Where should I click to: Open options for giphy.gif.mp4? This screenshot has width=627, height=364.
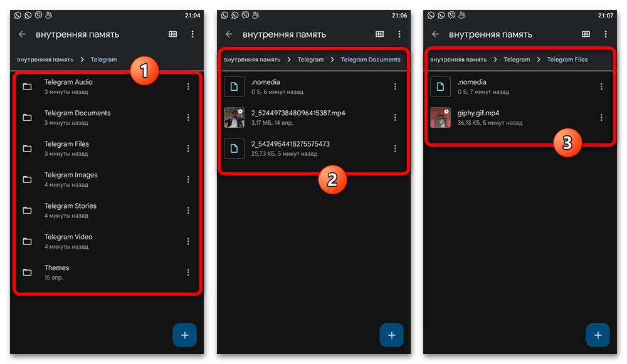[x=601, y=118]
